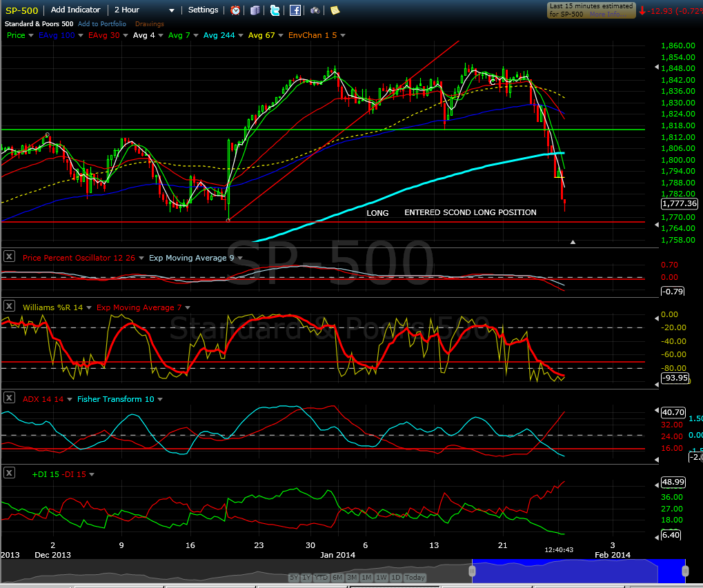Viewport: 703px width, 588px height.
Task: Click the +DI value label 6.40
Action: (x=671, y=535)
